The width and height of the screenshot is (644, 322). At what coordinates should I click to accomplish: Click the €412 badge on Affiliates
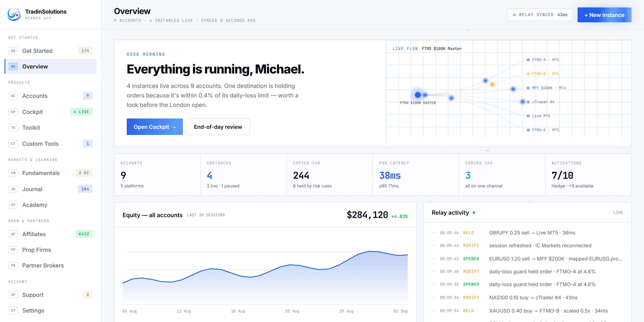tap(84, 234)
